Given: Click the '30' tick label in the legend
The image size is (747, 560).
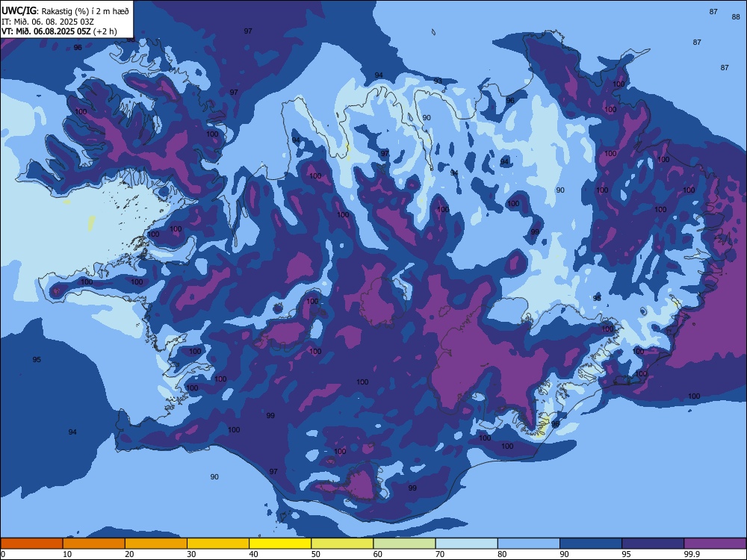Looking at the screenshot, I should [x=191, y=554].
